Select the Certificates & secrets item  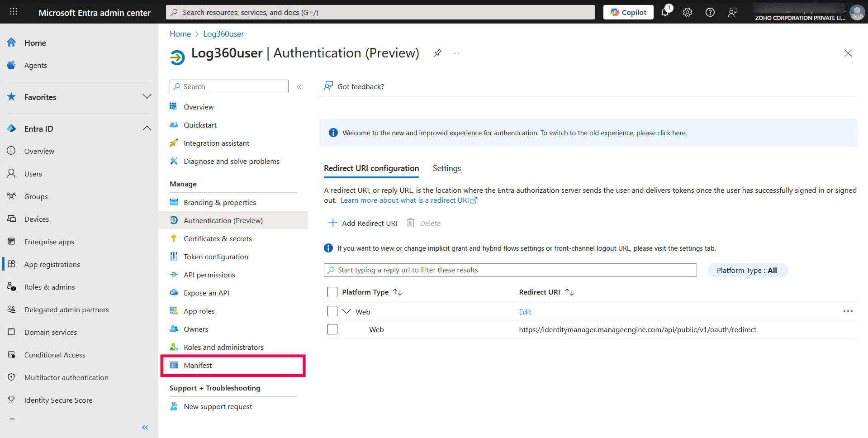pyautogui.click(x=218, y=238)
